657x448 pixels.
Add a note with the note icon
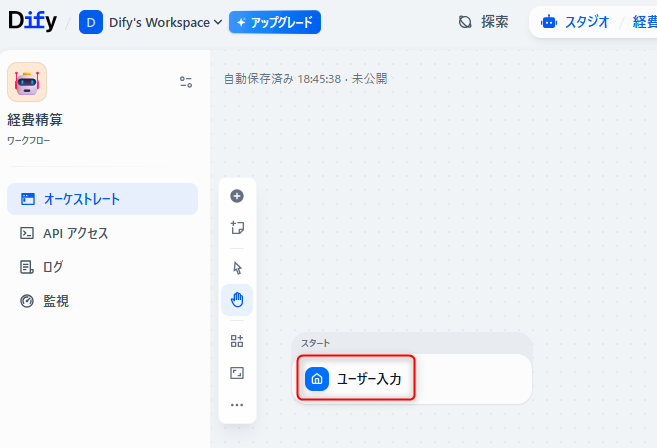237,228
